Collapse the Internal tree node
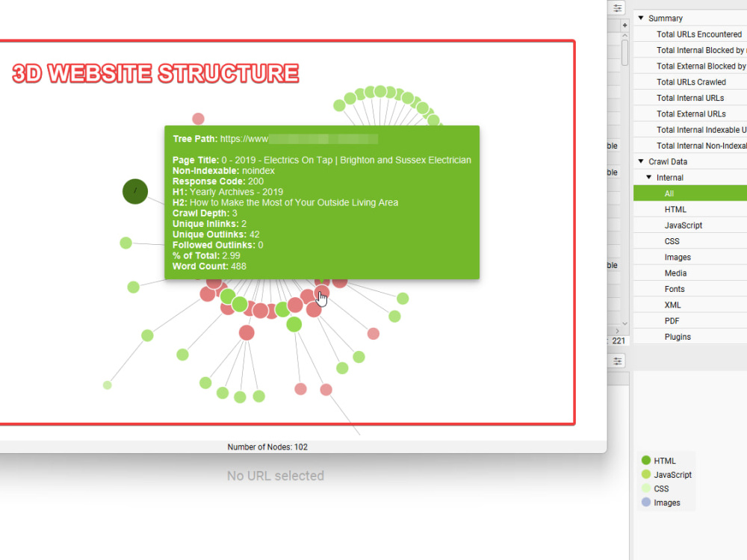 649,177
